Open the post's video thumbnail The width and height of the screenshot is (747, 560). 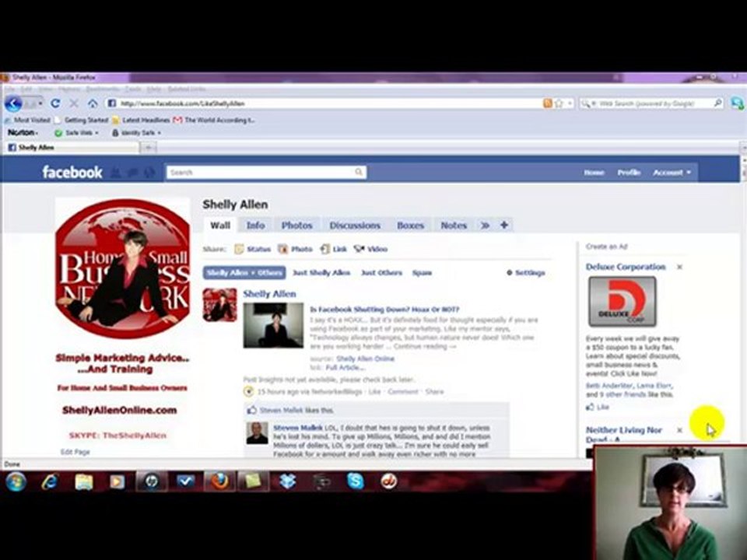point(273,325)
